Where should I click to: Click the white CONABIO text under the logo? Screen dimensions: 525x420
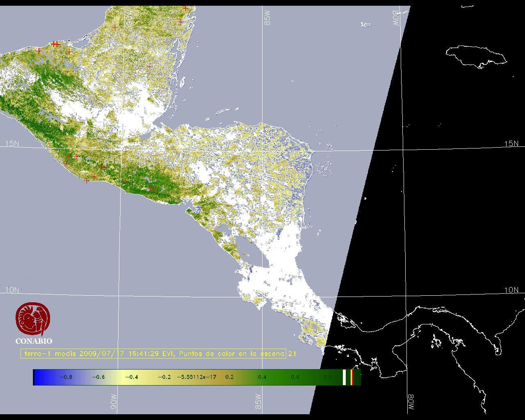click(x=34, y=341)
